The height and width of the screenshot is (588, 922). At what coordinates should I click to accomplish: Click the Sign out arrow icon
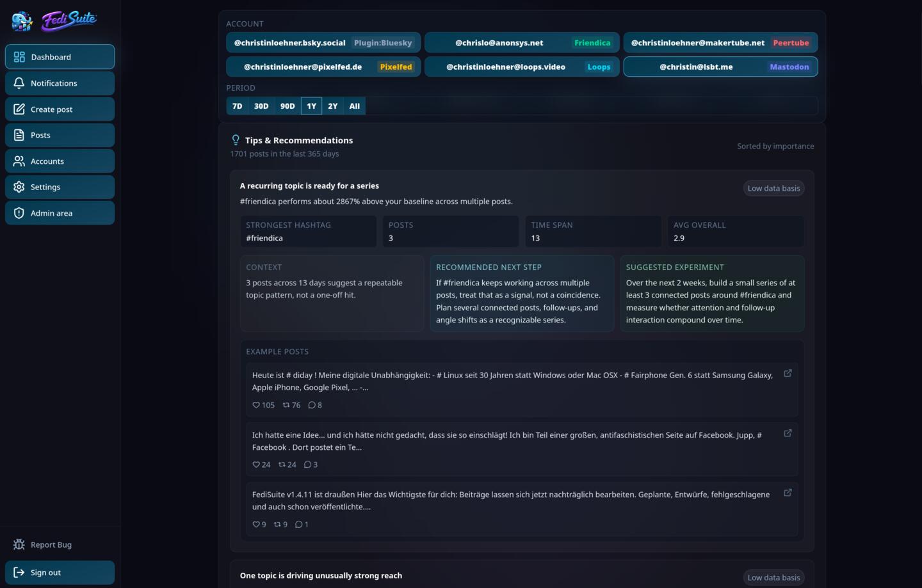pos(19,573)
